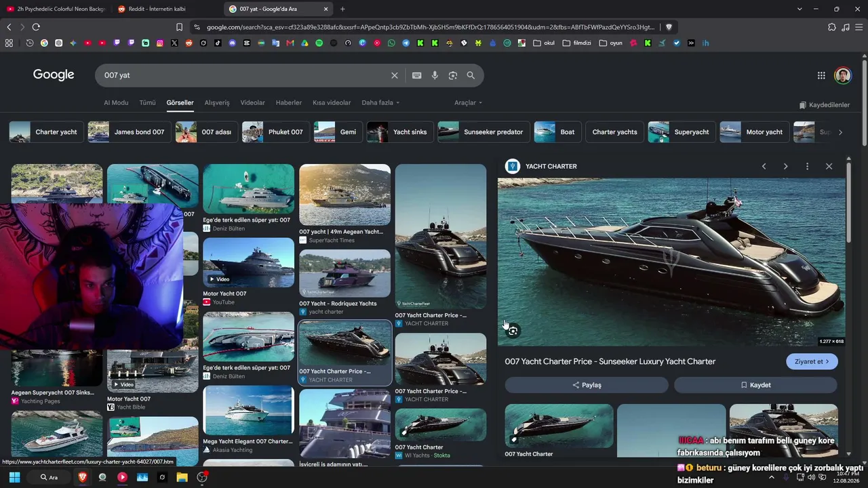This screenshot has width=868, height=488.
Task: Open the three-dot menu in image preview panel
Action: 807,166
